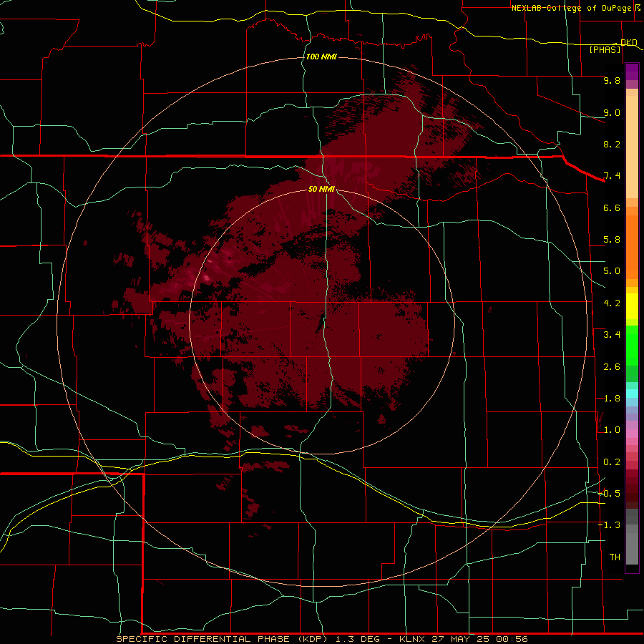Click the TH scale label
This screenshot has height=644, width=644.
[x=615, y=557]
